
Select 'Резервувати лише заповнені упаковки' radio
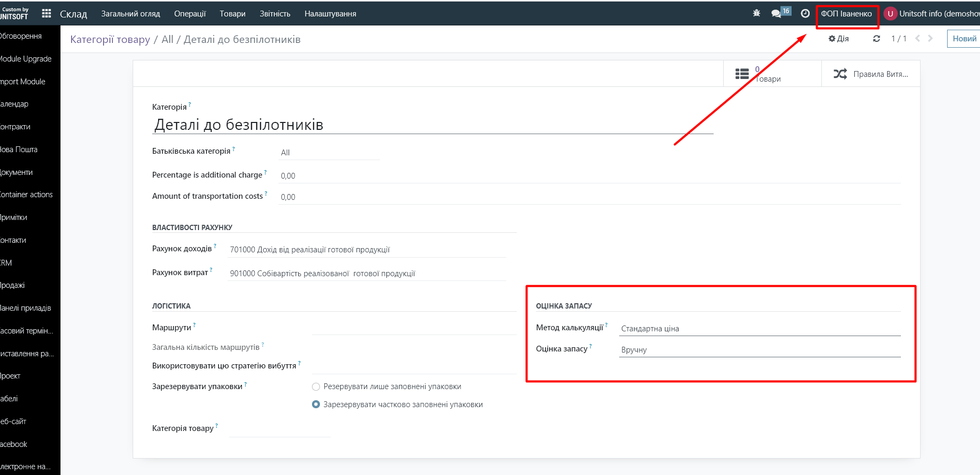(316, 386)
